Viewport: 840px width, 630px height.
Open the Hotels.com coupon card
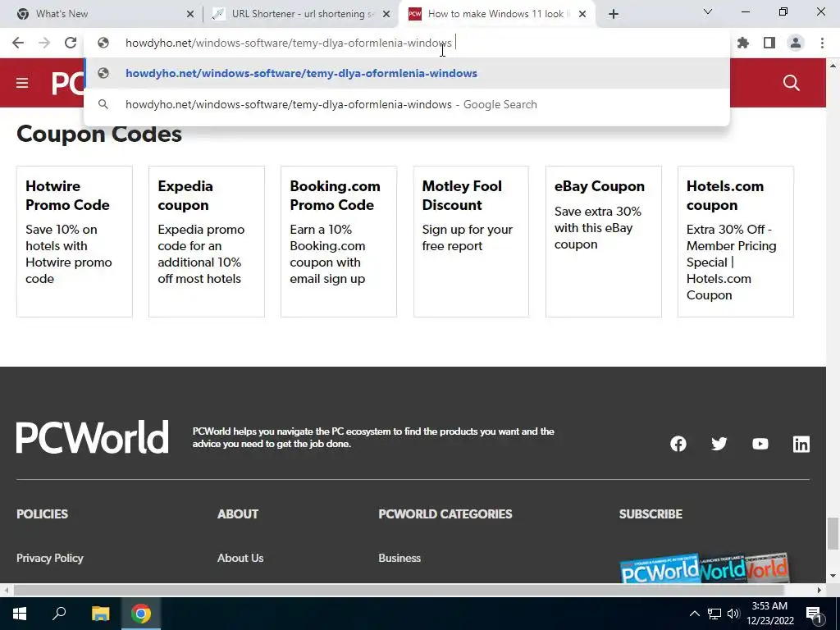point(736,242)
